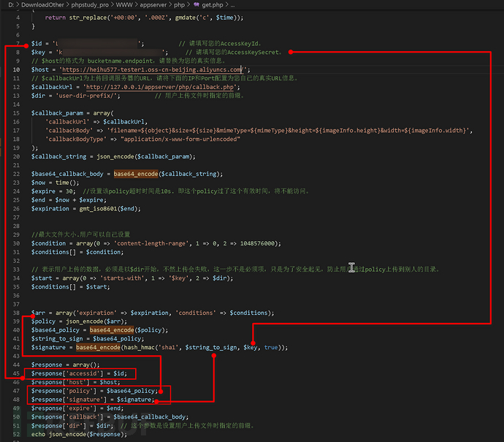The height and width of the screenshot is (442, 504).
Task: Click $response = array() on line 44
Action: click(x=65, y=365)
